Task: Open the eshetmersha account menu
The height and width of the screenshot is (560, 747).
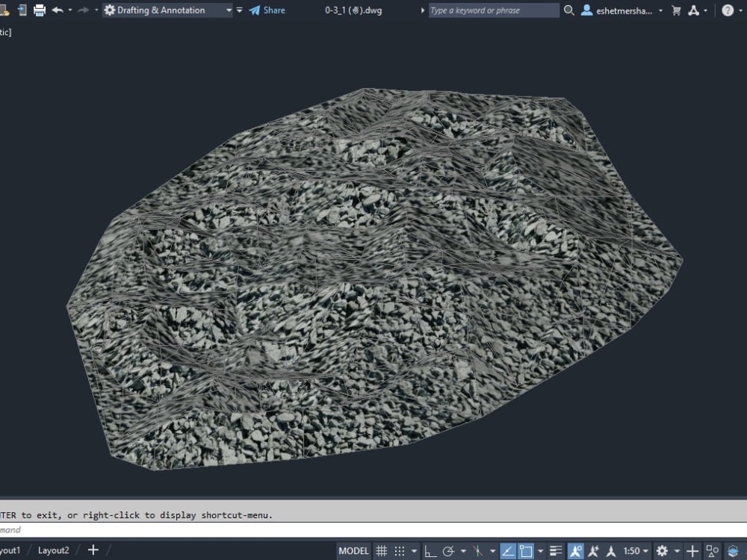Action: click(x=616, y=10)
